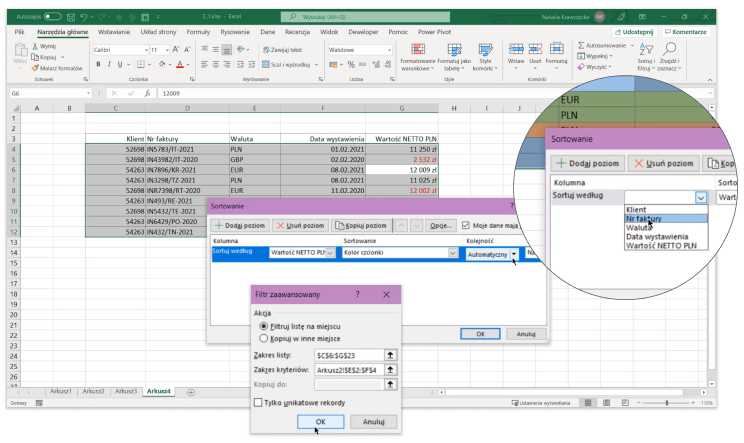Expand the Kolor czcionki sort dropdown
This screenshot has width=744, height=443.
point(452,253)
